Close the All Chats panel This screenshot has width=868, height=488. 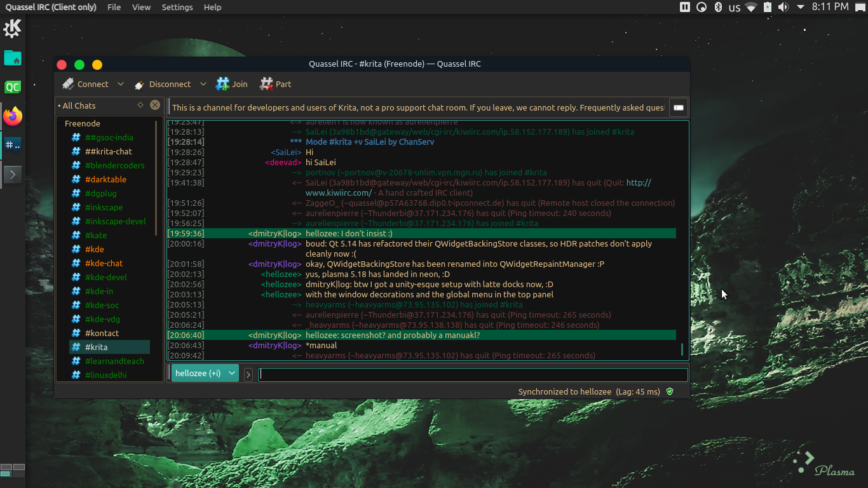[155, 105]
